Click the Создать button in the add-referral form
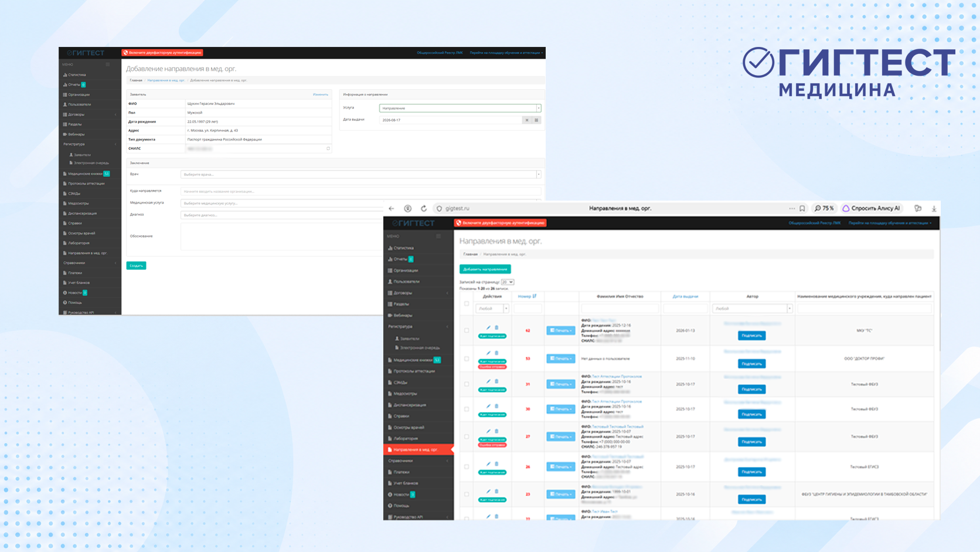This screenshot has height=552, width=980. (x=136, y=266)
